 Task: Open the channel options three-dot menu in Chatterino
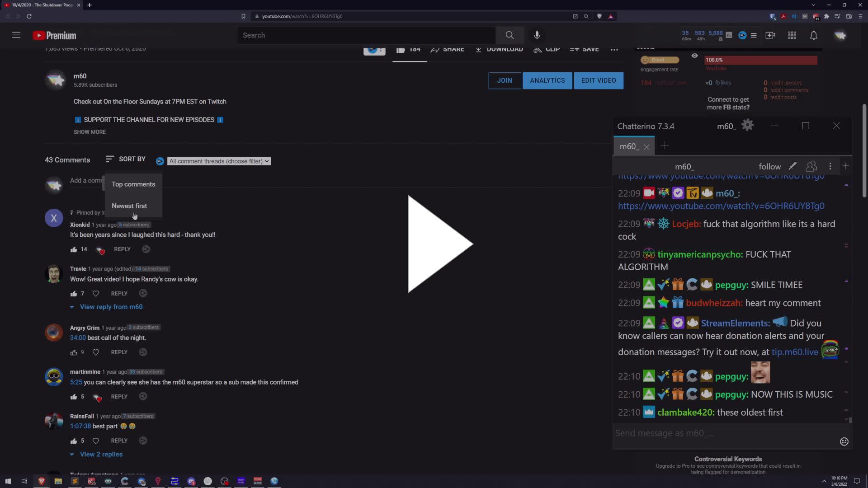(x=830, y=166)
